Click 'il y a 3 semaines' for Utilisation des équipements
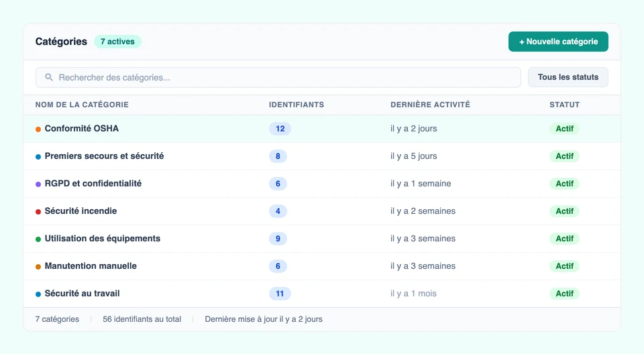This screenshot has height=354, width=644. coord(423,239)
